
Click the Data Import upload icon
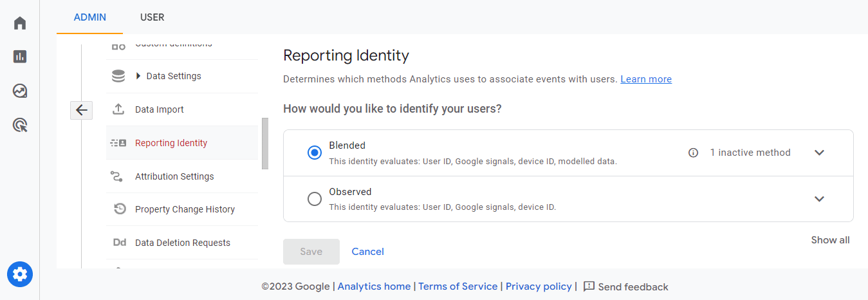pos(118,109)
